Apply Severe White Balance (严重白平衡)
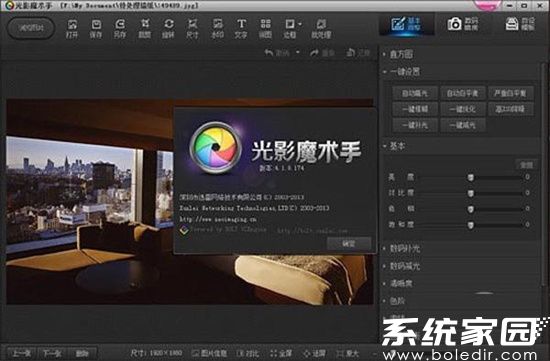The width and height of the screenshot is (550, 361). [x=511, y=93]
